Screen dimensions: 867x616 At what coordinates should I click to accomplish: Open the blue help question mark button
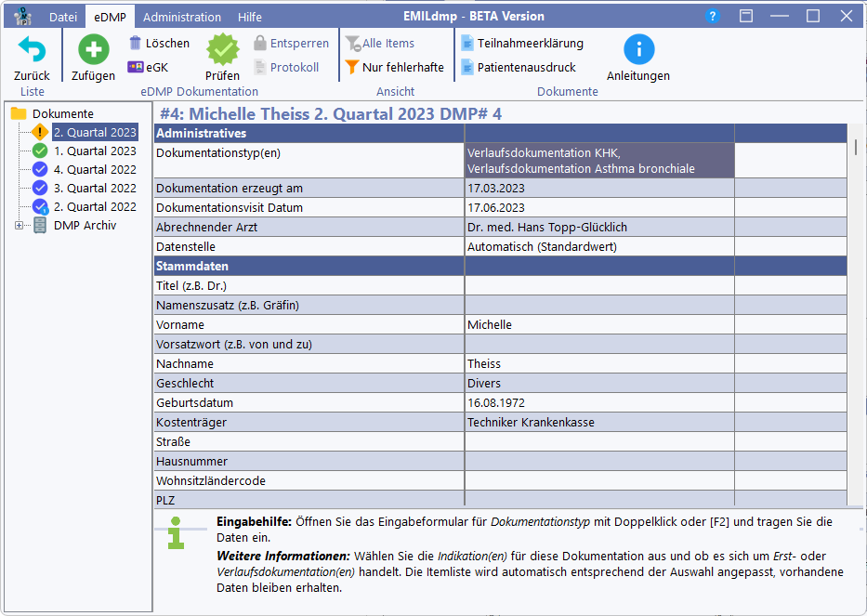click(x=712, y=15)
